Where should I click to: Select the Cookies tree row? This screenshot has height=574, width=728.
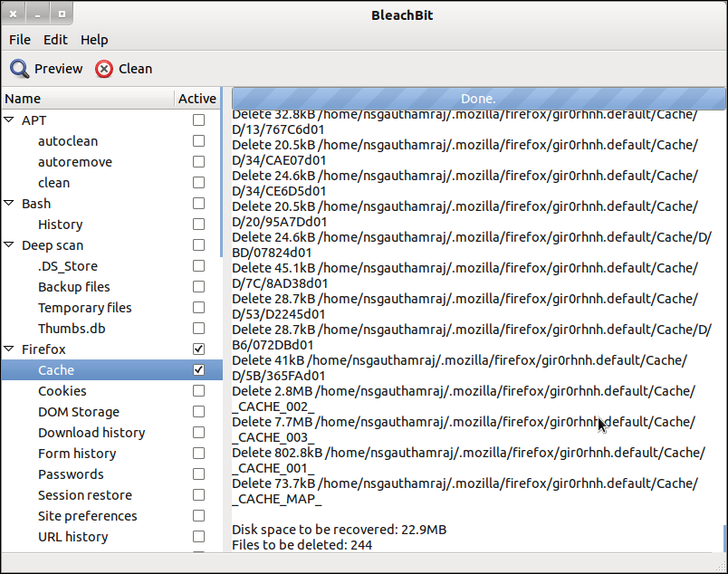pyautogui.click(x=111, y=390)
